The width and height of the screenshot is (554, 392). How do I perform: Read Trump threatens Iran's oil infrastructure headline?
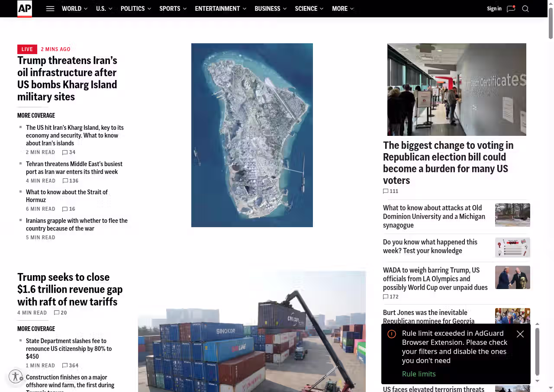pyautogui.click(x=67, y=78)
